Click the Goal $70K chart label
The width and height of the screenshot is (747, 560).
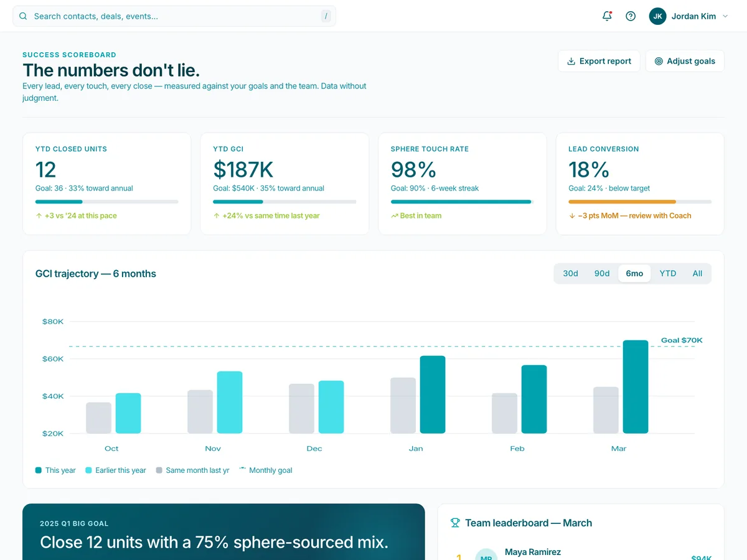coord(682,340)
